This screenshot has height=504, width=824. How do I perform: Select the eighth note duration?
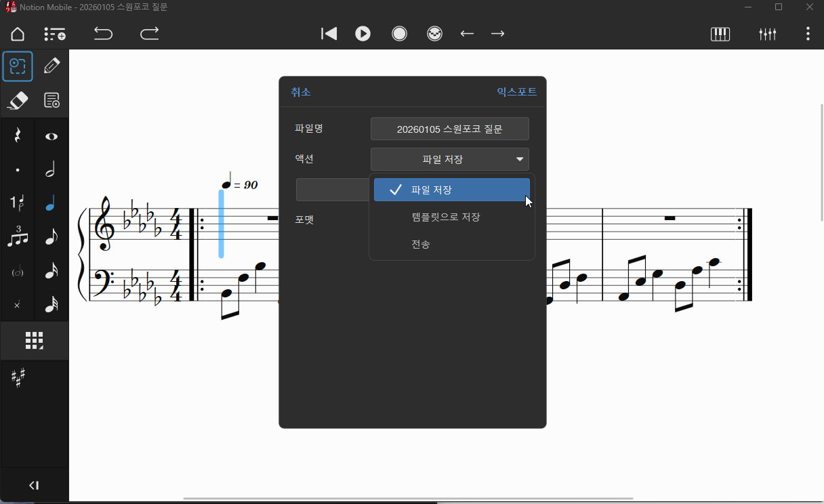pos(51,237)
